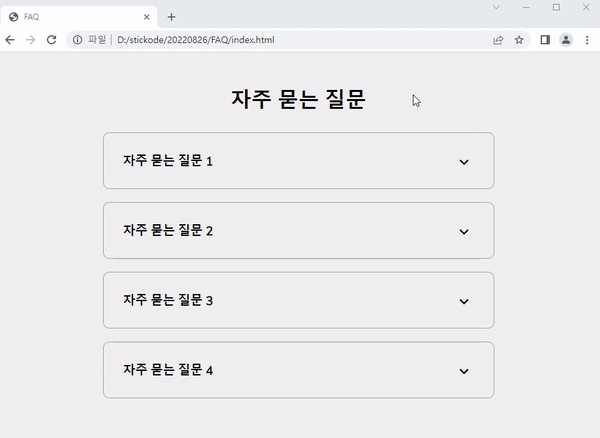Select the FAQ browser tab
Image resolution: width=600 pixels, height=438 pixels.
click(78, 17)
